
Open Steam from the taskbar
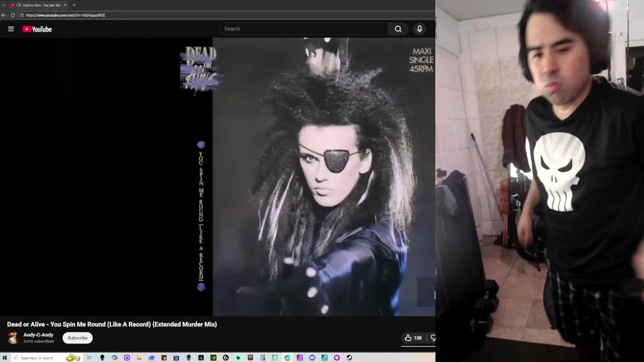[349, 357]
